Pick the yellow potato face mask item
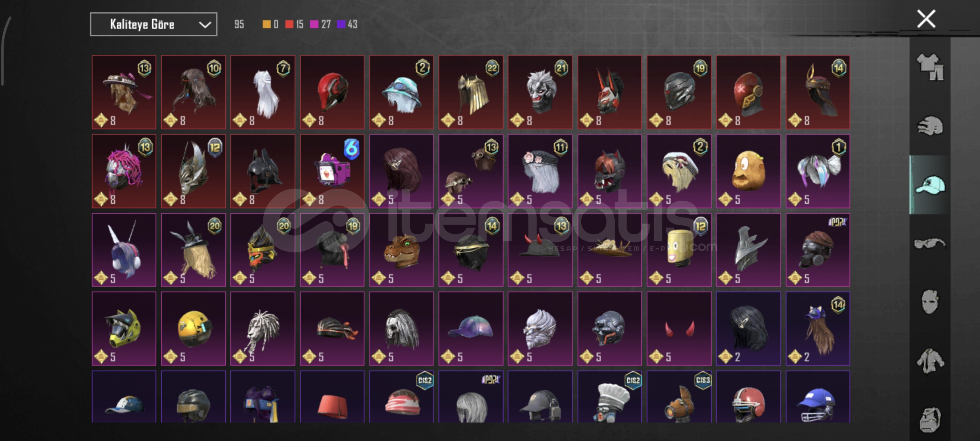This screenshot has height=441, width=980. click(x=749, y=171)
